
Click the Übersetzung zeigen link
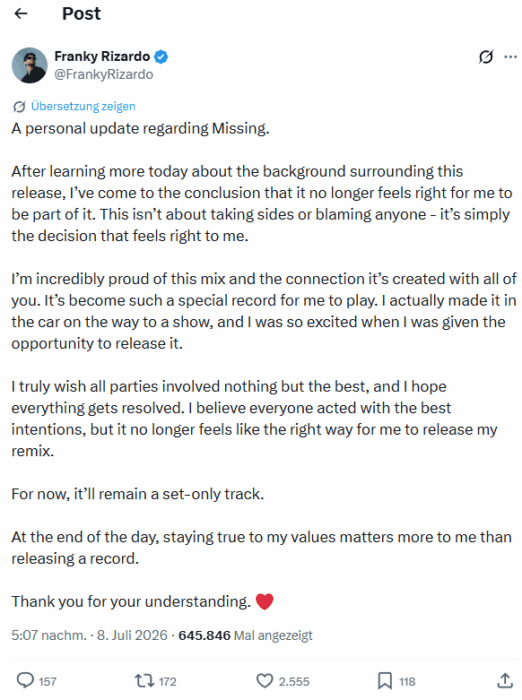[x=83, y=106]
